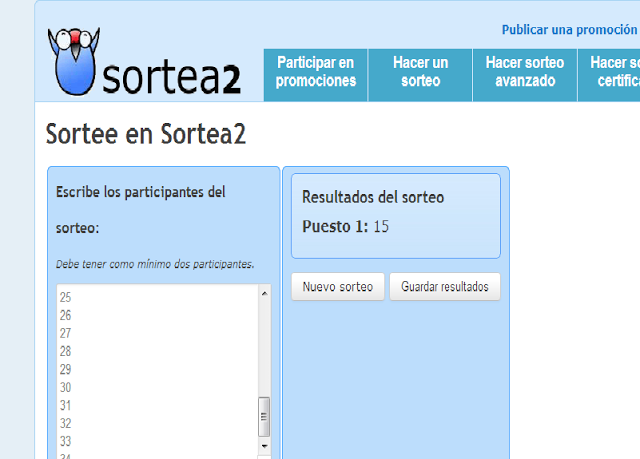Click the participants list scroll down arrow

click(264, 446)
